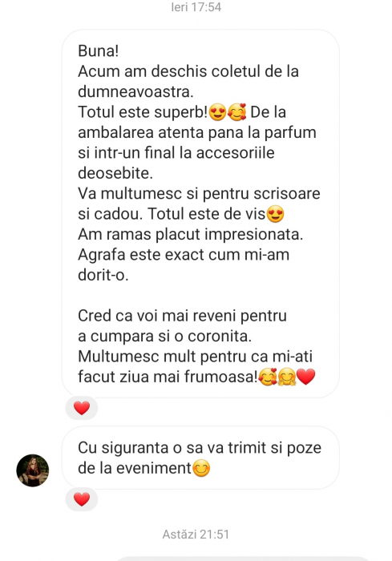The image size is (392, 561).
Task: Tap the 'Buna!' greeting line
Action: pos(98,50)
